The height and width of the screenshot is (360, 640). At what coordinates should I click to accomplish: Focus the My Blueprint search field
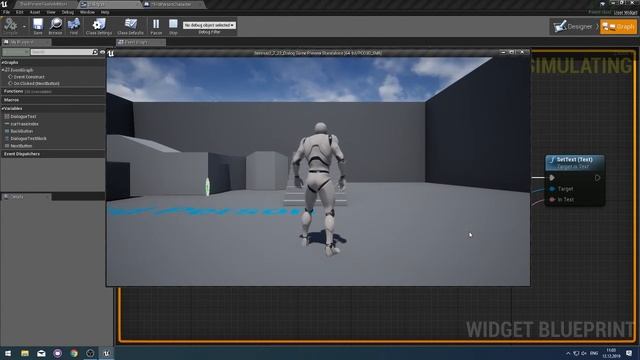pos(61,52)
